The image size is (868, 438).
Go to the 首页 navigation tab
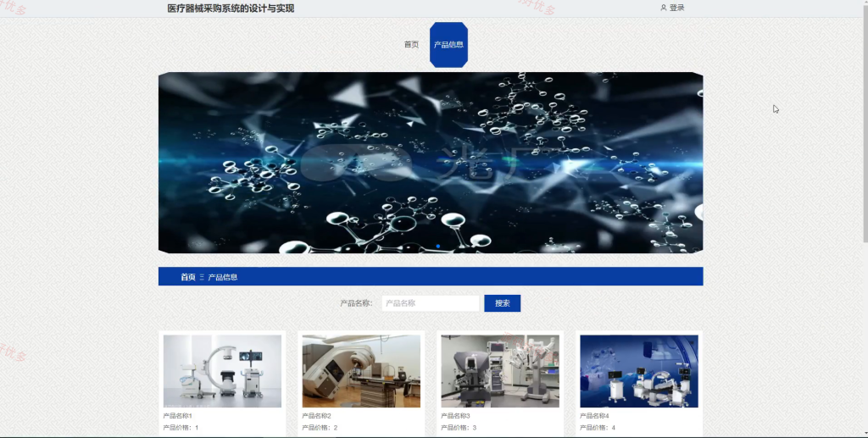(x=411, y=45)
